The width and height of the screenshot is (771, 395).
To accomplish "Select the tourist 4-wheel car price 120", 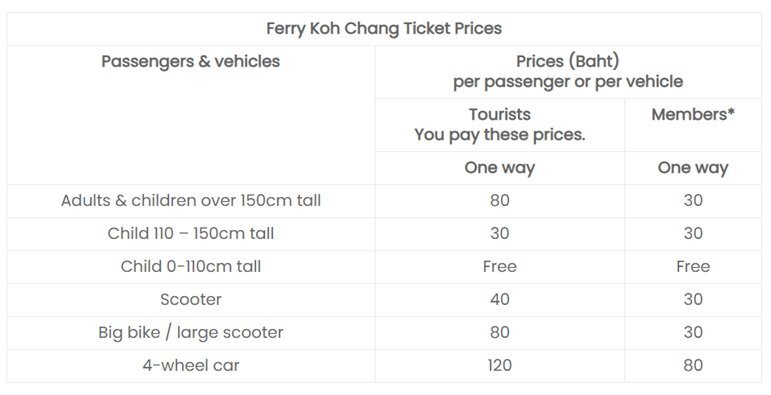I will click(500, 365).
